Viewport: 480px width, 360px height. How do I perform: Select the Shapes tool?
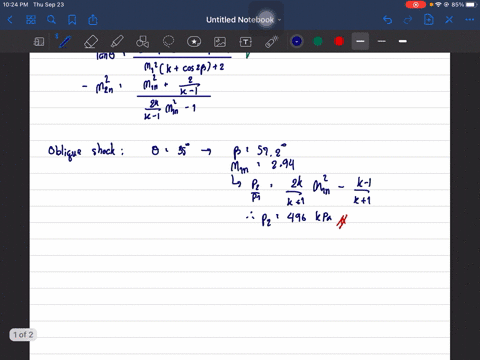point(143,42)
